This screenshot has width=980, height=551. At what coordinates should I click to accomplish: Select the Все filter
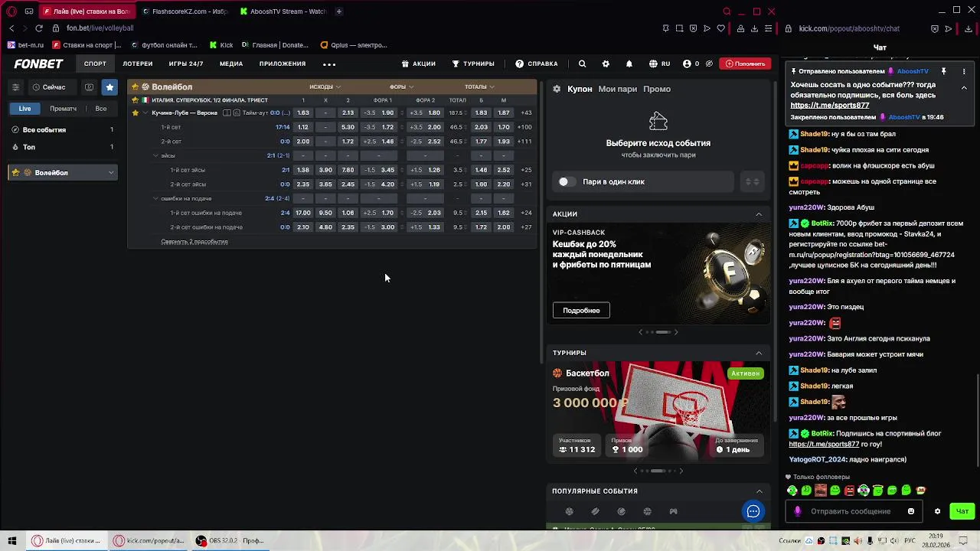tap(100, 109)
